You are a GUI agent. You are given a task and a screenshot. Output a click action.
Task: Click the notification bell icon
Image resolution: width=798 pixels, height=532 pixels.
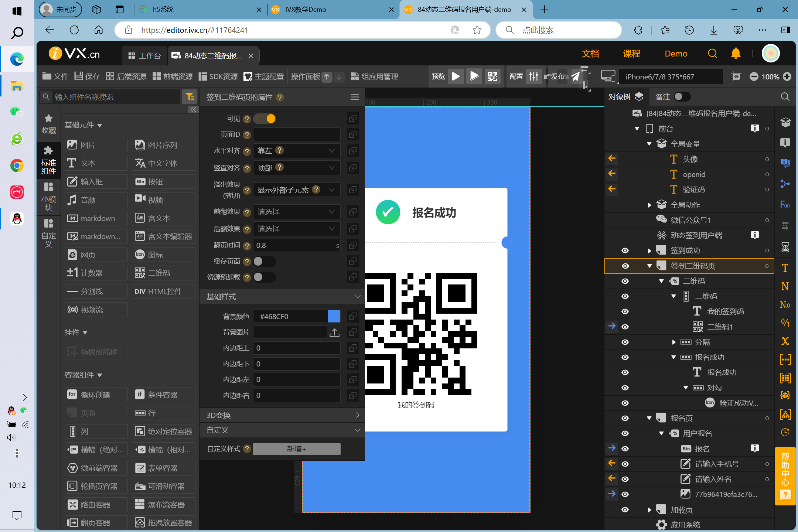736,54
